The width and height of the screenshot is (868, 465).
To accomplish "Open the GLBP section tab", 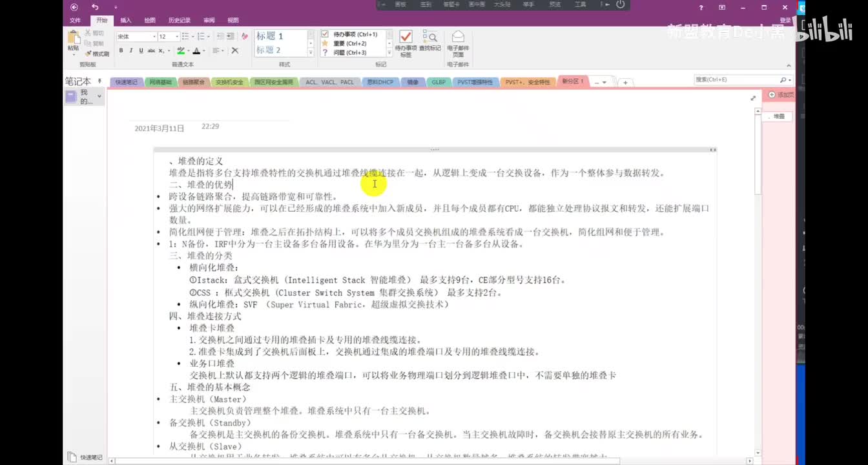I will tap(439, 82).
